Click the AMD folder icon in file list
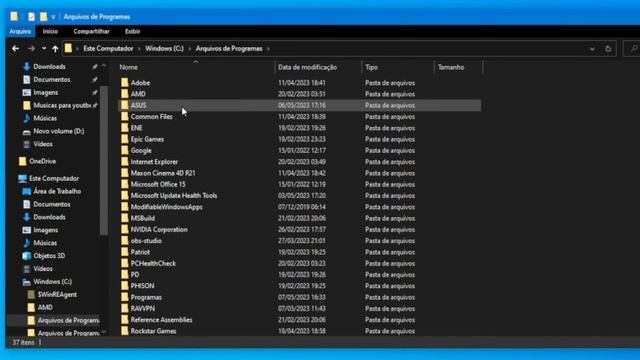Image resolution: width=640 pixels, height=360 pixels. click(x=124, y=94)
